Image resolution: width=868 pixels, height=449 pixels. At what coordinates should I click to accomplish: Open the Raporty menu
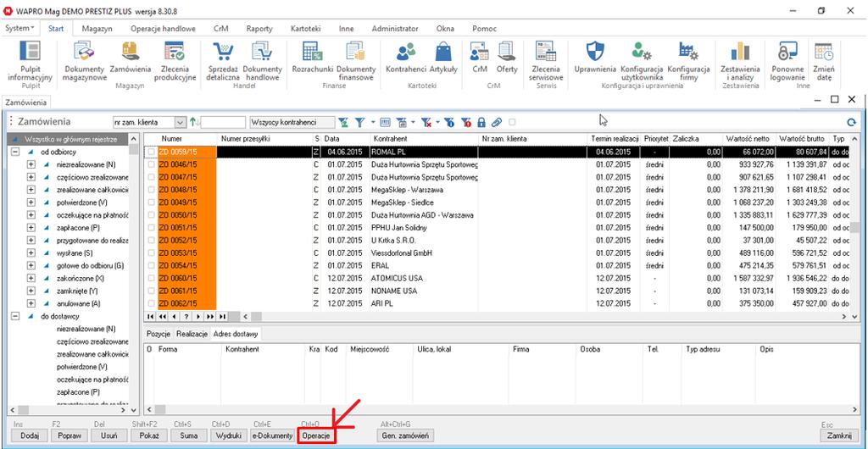[259, 29]
